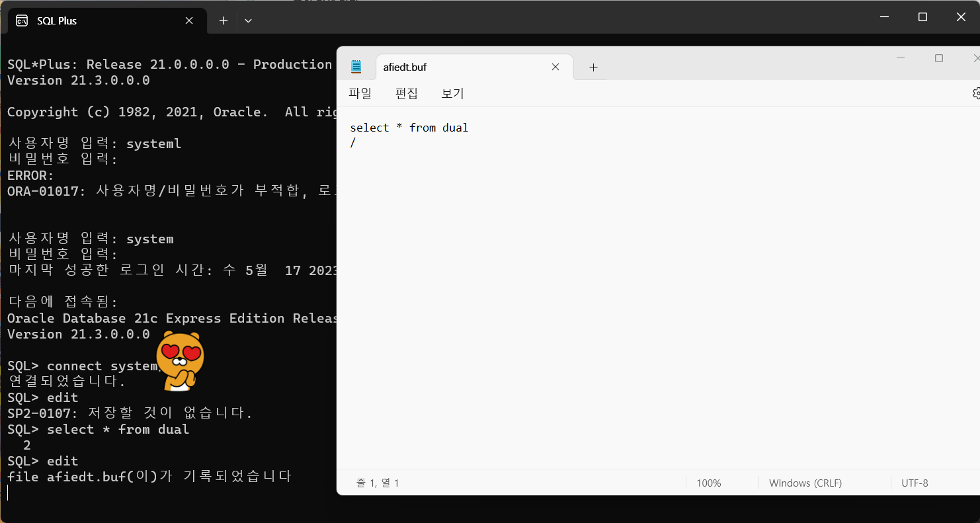Open Notepad settings gear
The image size is (980, 523).
click(976, 93)
